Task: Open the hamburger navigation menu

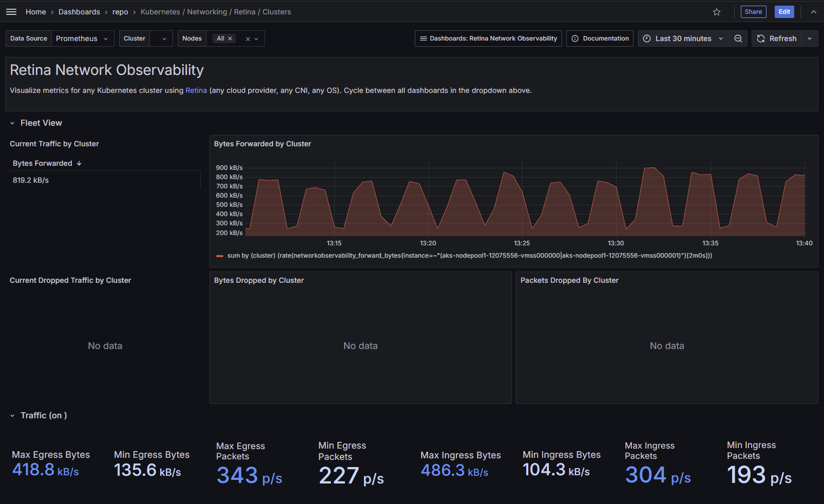Action: coord(11,12)
